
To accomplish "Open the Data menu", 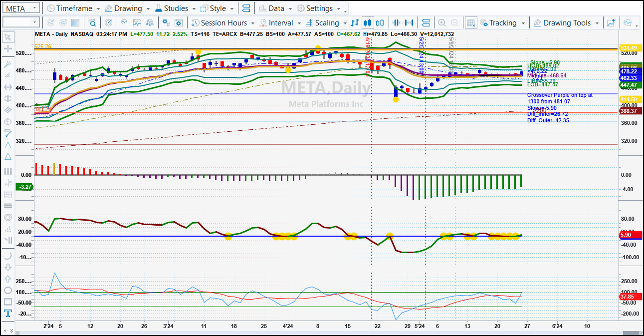I will click(275, 8).
